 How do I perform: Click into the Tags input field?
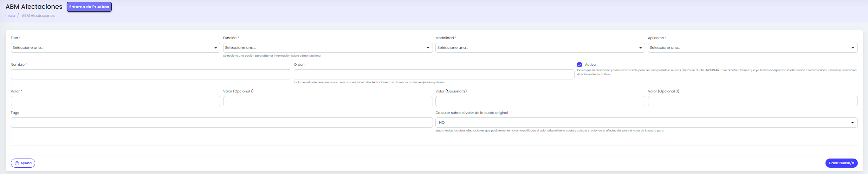[x=222, y=123]
